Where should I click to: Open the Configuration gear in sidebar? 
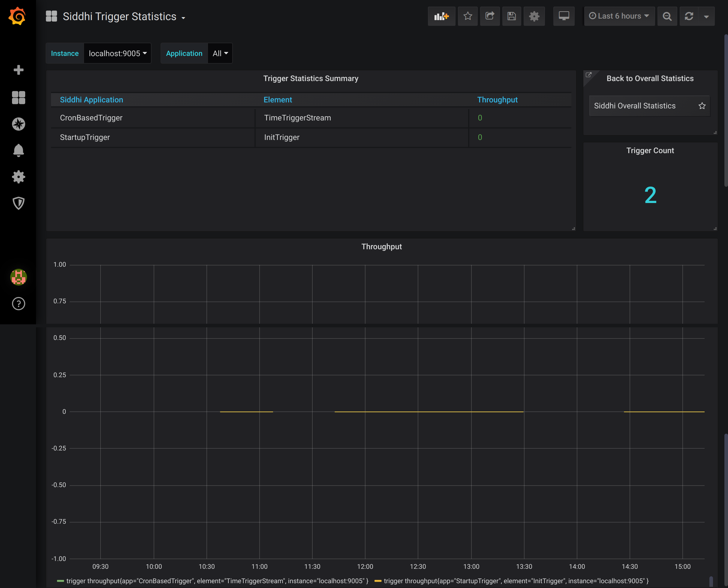(x=18, y=177)
